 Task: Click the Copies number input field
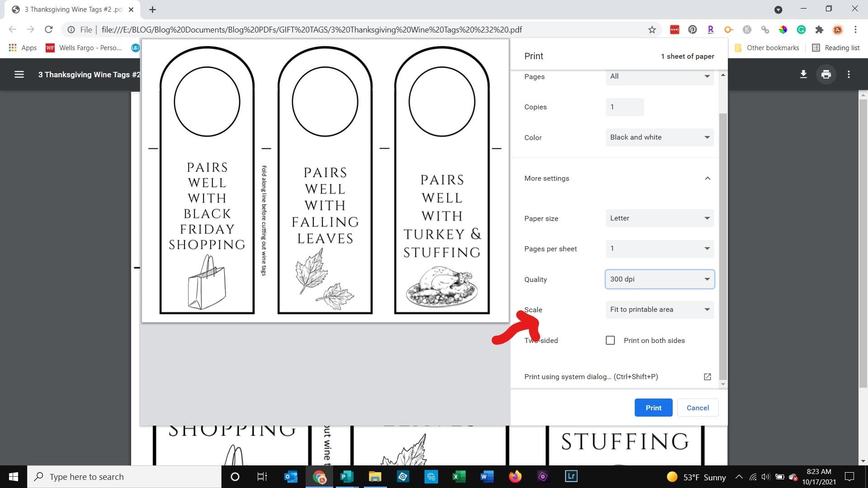tap(625, 107)
